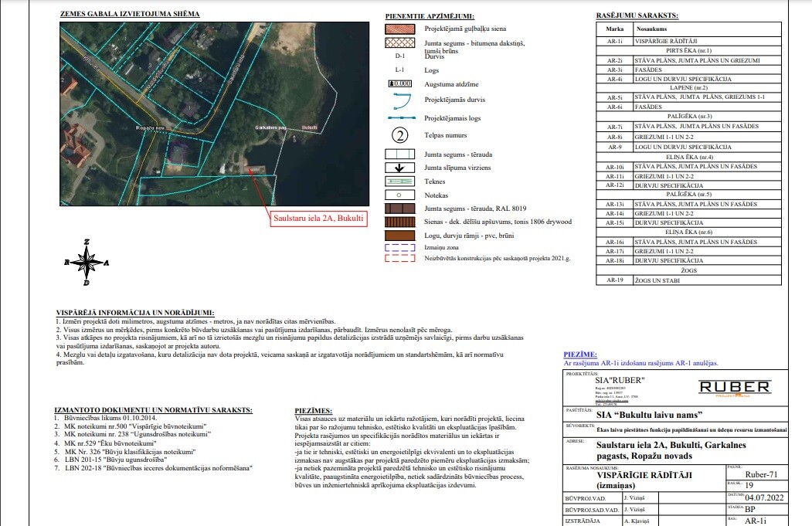The height and width of the screenshot is (526, 812).
Task: Click the 'LAPENE (nr.2)' section row
Action: [x=688, y=87]
